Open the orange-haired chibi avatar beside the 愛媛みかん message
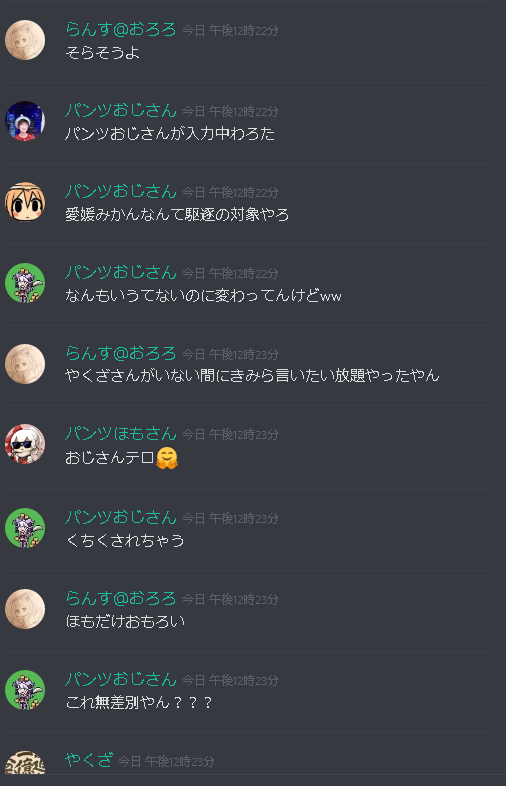Viewport: 506px width, 786px height. [x=25, y=202]
